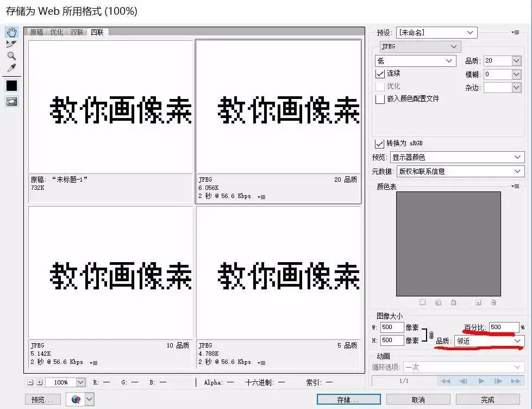Toggle the 优化 checkbox

tap(380, 86)
